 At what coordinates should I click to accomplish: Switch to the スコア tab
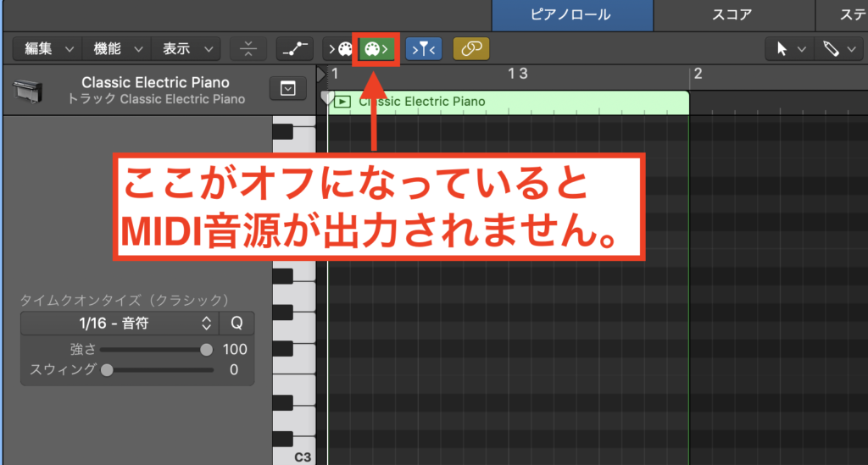733,15
